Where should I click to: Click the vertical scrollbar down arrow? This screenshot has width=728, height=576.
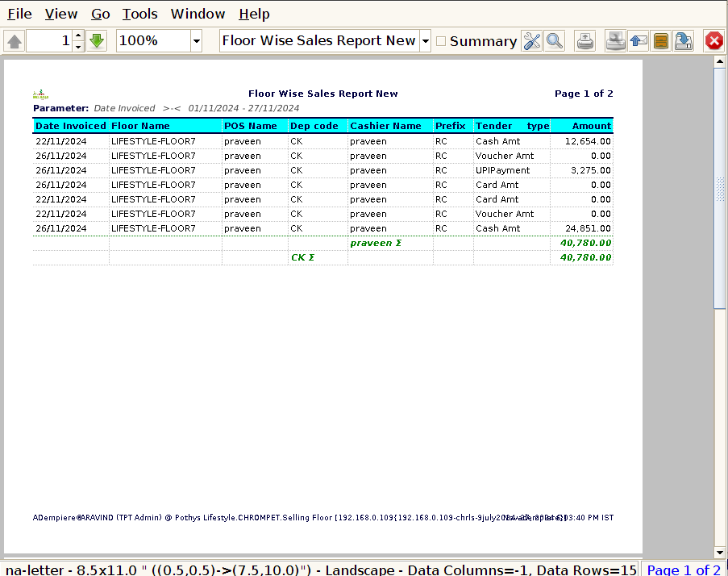[720, 553]
